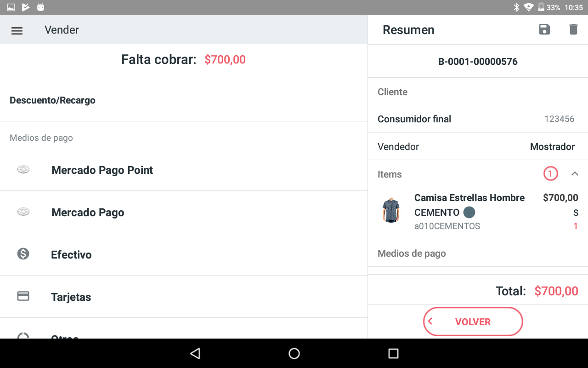This screenshot has width=588, height=368.
Task: Choose Tarjetas as payment method
Action: point(184,297)
